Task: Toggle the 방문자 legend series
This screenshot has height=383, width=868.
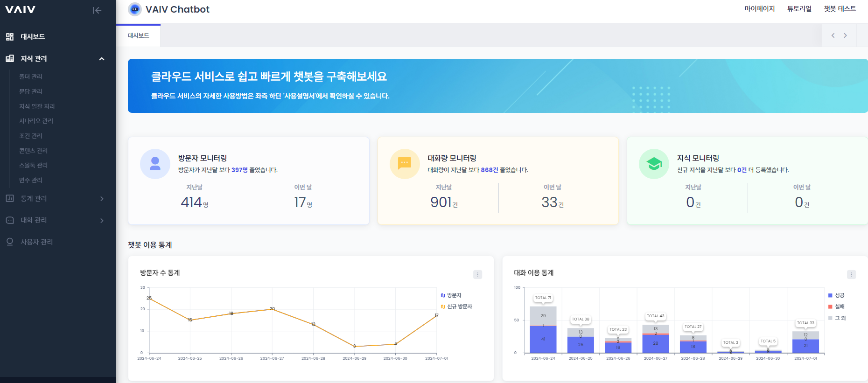Action: tap(451, 295)
